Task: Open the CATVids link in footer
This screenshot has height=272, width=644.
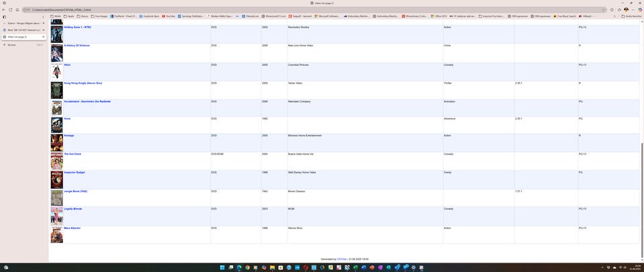Action: (x=341, y=259)
